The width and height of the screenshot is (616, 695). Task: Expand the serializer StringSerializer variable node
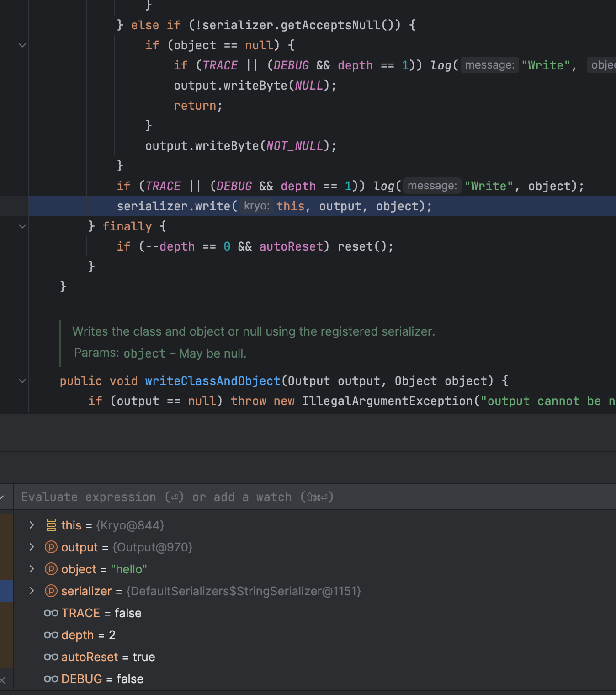(x=32, y=591)
